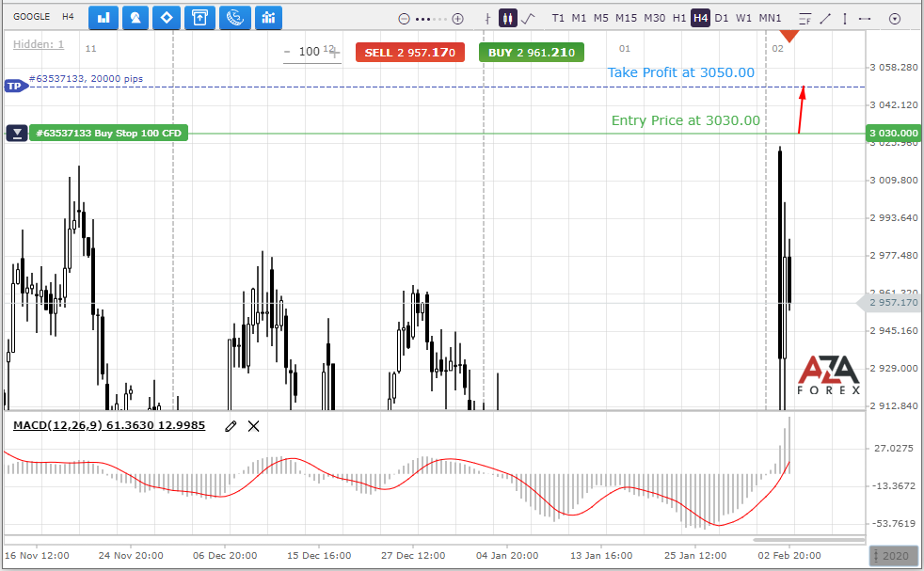Viewport: 924px width, 571px height.
Task: Select the M15 timeframe
Action: pos(627,18)
